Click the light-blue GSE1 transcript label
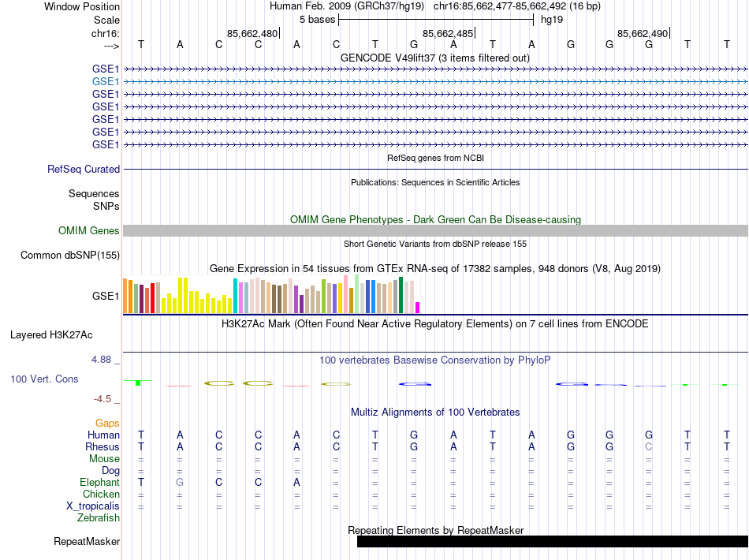Screen dimensions: 749x560 105,81
